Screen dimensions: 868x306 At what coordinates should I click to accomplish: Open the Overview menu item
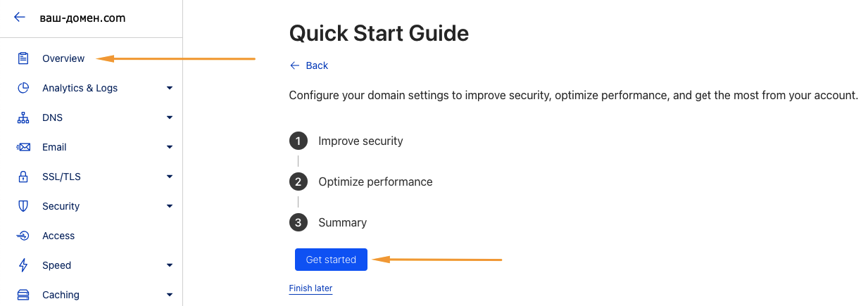click(x=63, y=58)
